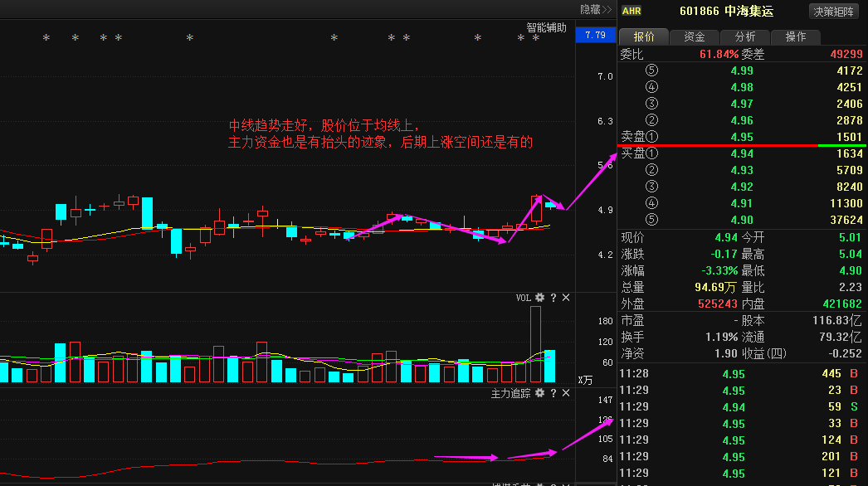This screenshot has width=868, height=486.
Task: Close the VOL volume sub-chart
Action: (x=565, y=297)
